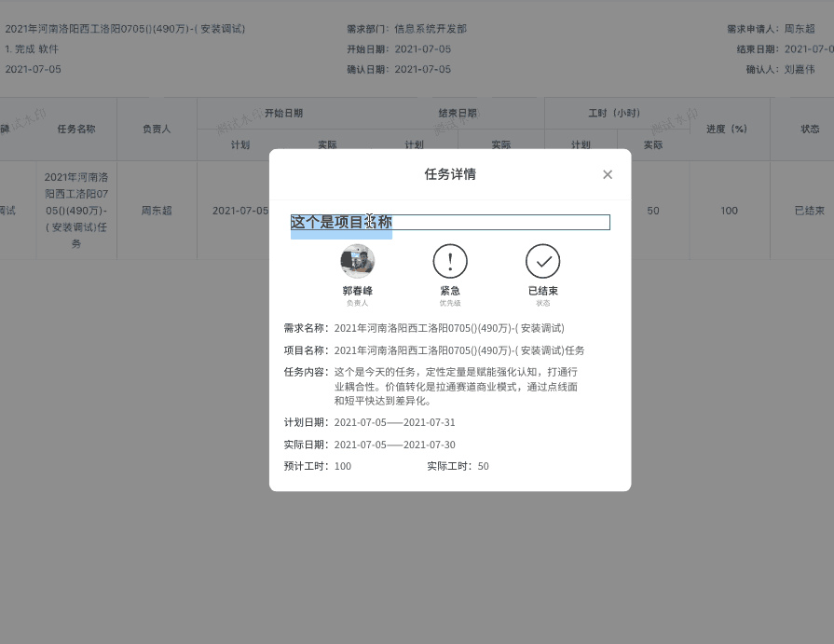Click the 项目名称 value ending in 任务
Screen dimensions: 834x644
[x=459, y=350]
